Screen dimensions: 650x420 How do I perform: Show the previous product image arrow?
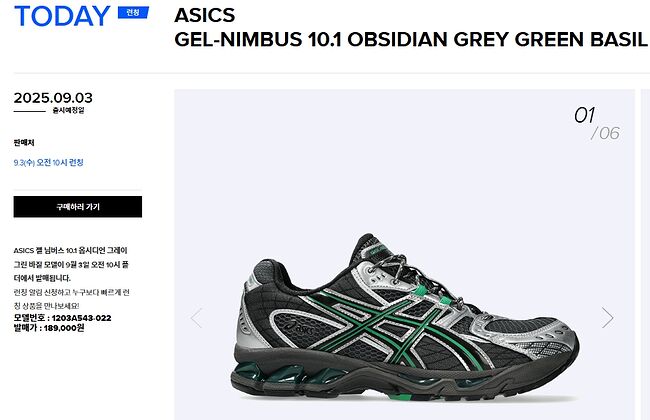196,318
